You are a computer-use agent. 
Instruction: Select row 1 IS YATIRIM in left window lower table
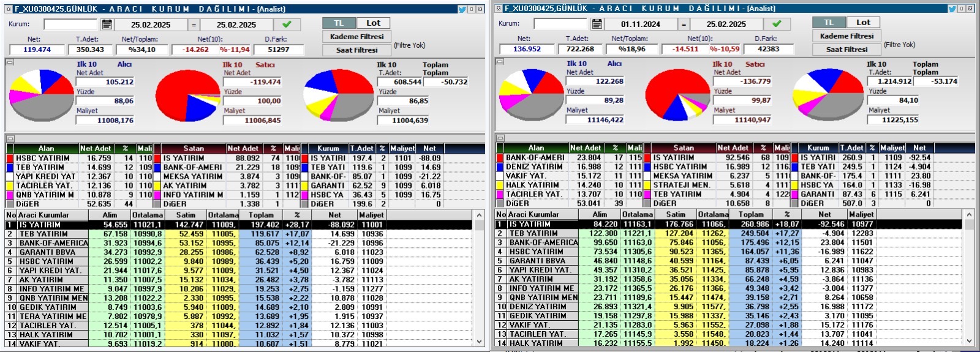click(x=240, y=225)
